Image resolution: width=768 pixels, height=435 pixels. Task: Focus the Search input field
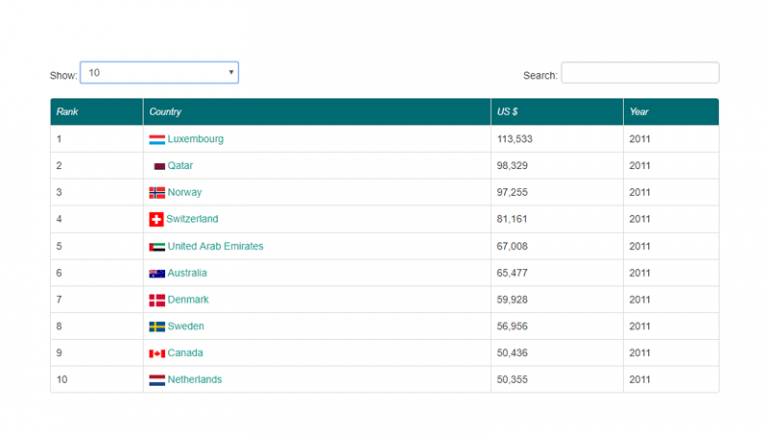640,73
